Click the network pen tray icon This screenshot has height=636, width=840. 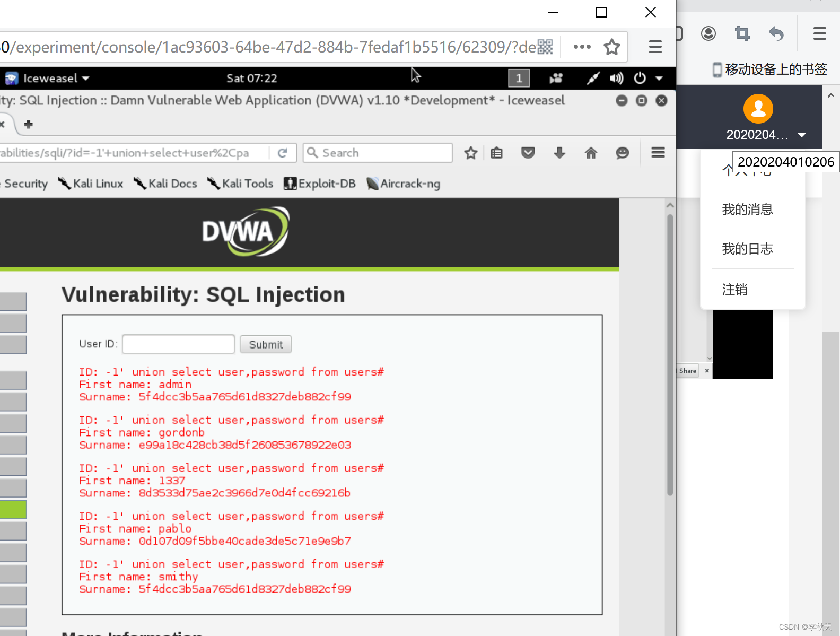tap(593, 79)
